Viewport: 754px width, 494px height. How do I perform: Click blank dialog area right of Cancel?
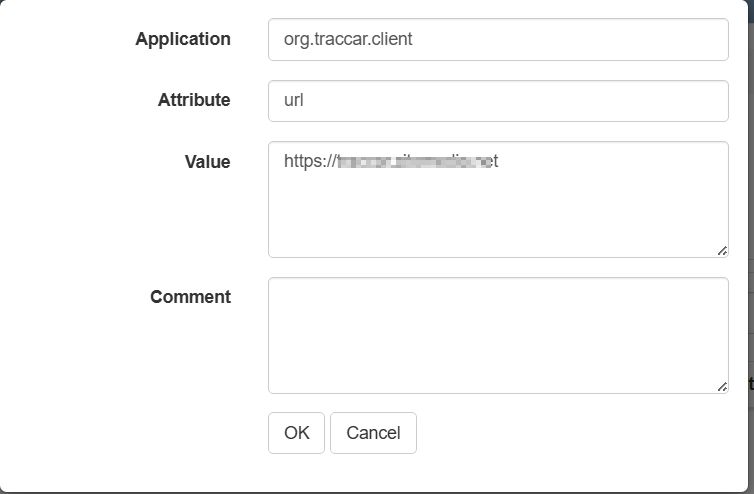(570, 433)
